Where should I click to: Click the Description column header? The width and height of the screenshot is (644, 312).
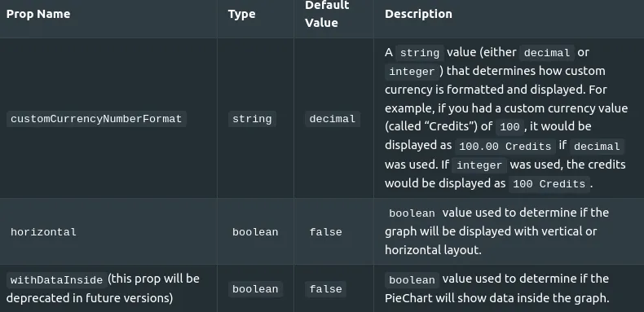418,14
